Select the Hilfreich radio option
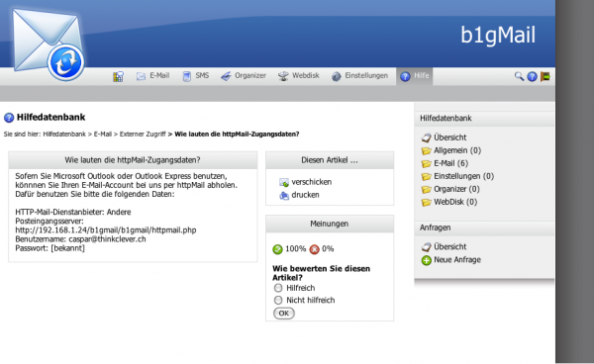The height and width of the screenshot is (364, 594). click(x=278, y=288)
